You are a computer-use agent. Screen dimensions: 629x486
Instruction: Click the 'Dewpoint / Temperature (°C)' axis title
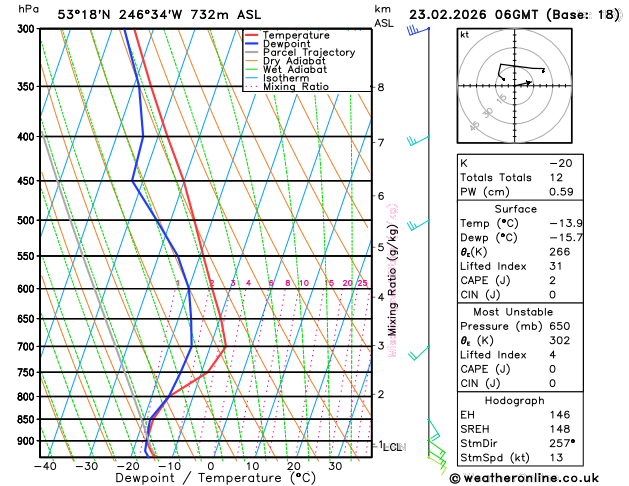click(215, 478)
